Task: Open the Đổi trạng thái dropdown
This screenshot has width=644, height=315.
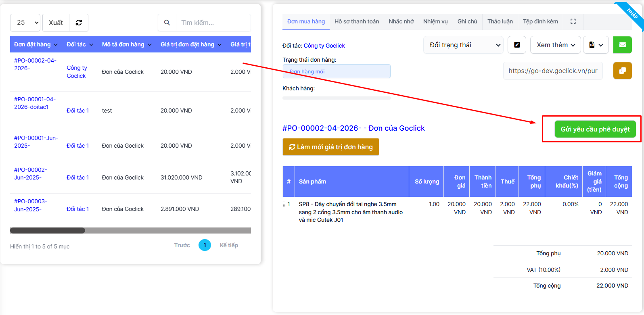Action: click(x=463, y=45)
